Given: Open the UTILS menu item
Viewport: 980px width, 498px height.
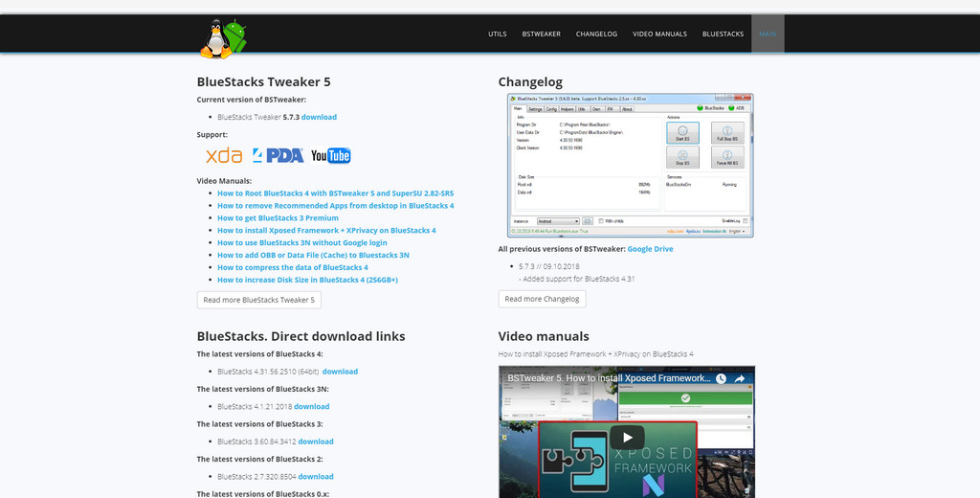Looking at the screenshot, I should [498, 34].
